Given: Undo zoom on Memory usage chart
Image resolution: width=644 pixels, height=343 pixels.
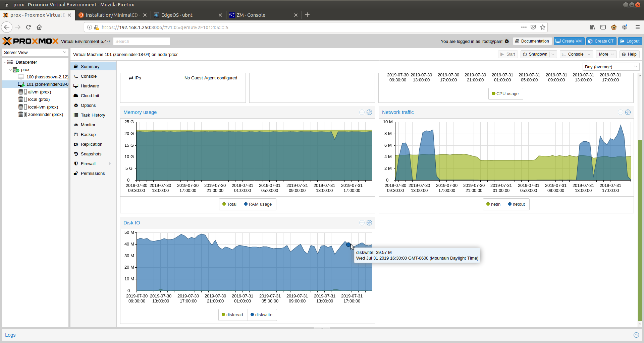Looking at the screenshot, I should pos(362,112).
